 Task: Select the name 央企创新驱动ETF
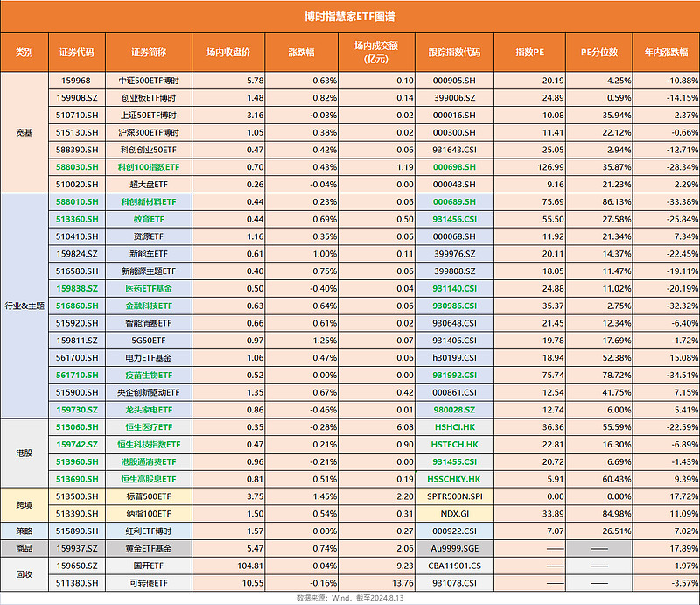[x=149, y=393]
